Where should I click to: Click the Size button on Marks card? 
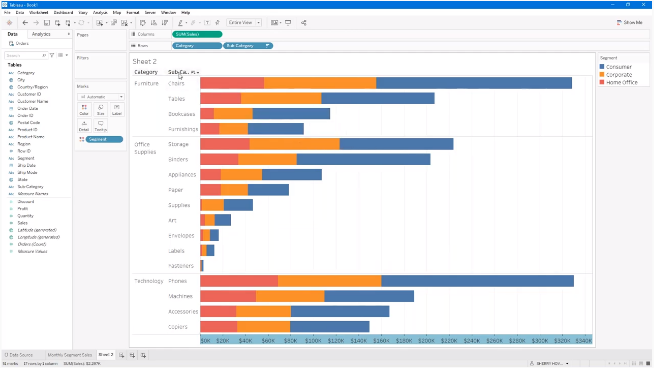(101, 110)
